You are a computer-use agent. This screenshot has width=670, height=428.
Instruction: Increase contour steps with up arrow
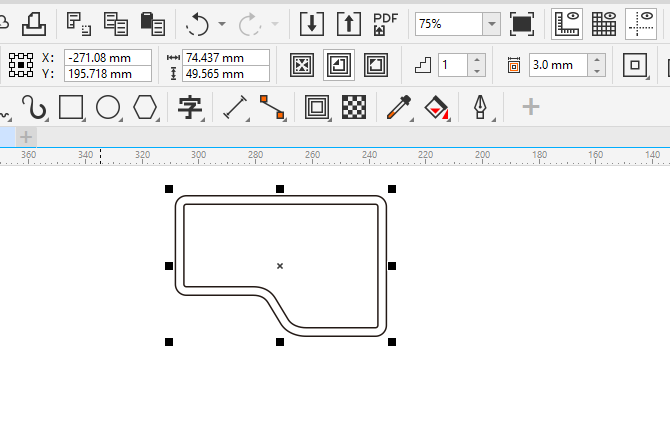(x=477, y=59)
